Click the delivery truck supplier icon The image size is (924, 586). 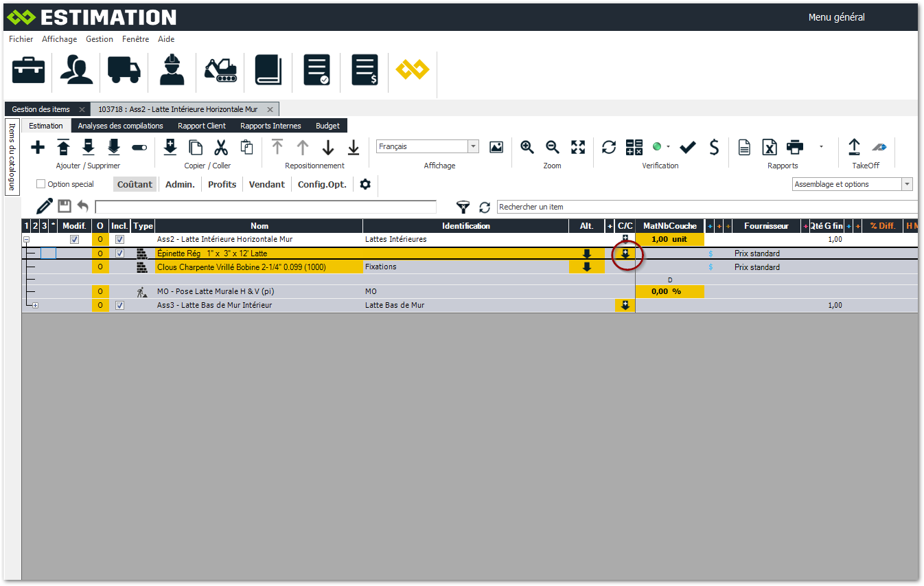point(124,70)
